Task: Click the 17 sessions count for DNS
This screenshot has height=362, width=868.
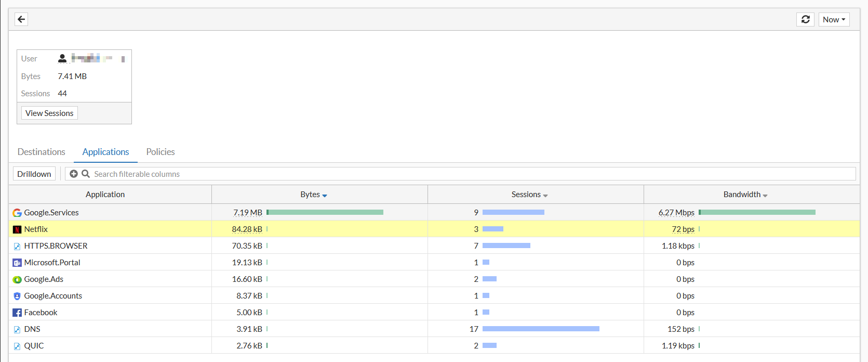Action: coord(474,329)
